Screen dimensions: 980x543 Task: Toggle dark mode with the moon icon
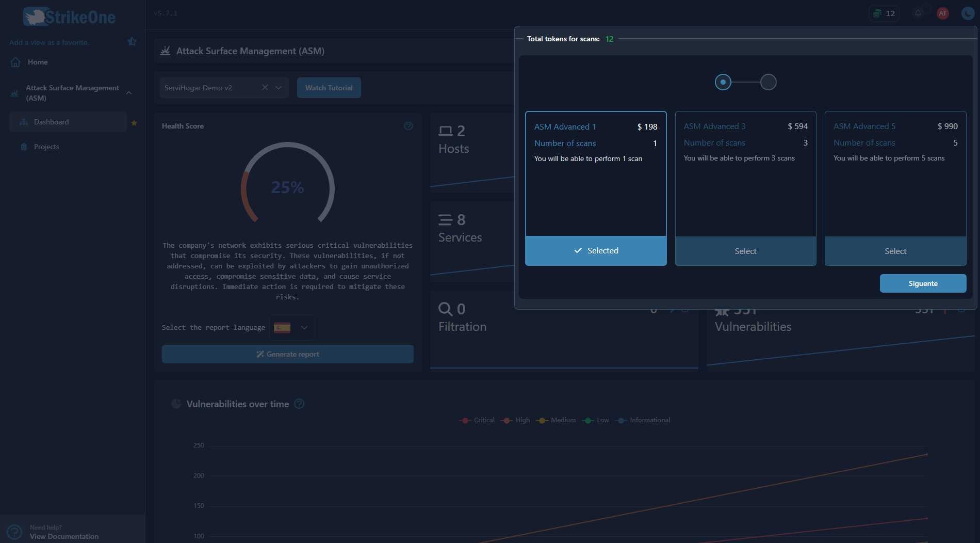[967, 13]
